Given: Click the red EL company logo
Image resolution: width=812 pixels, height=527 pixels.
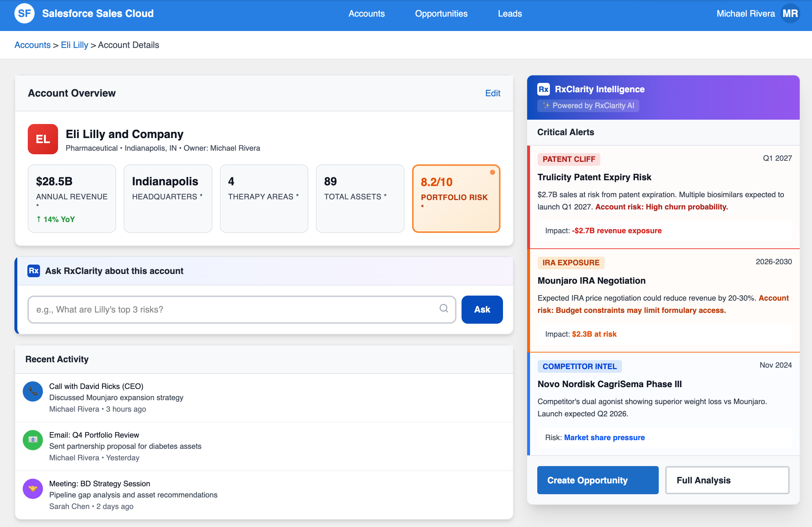Looking at the screenshot, I should coord(43,139).
